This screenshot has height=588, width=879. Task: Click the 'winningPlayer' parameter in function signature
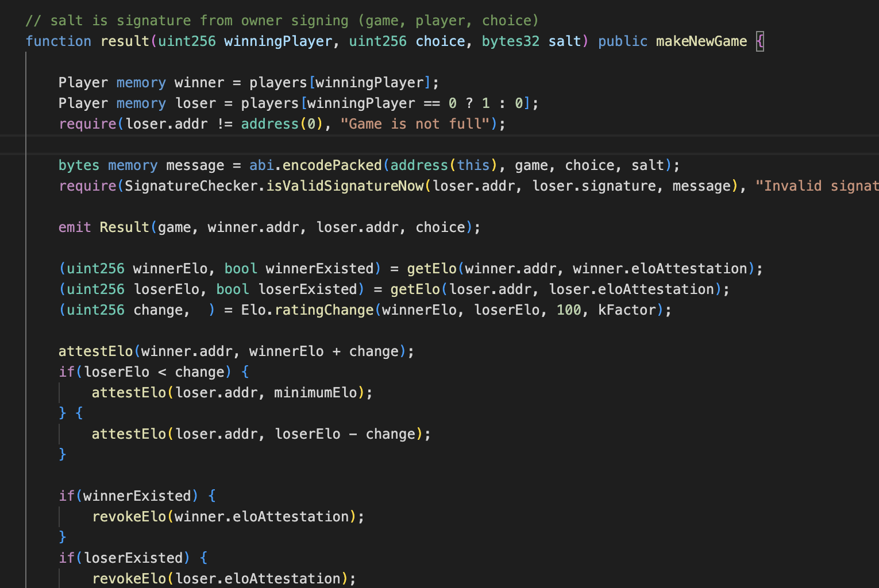(x=278, y=41)
